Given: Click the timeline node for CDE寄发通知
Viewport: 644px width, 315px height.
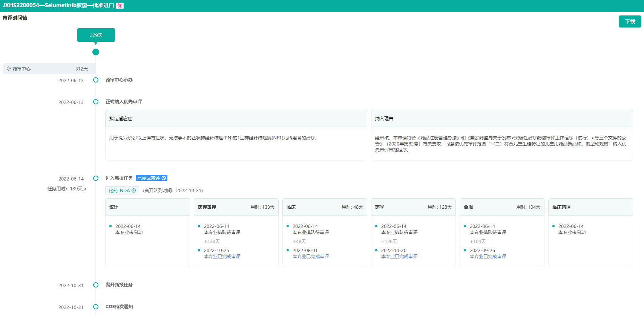Looking at the screenshot, I should [x=96, y=307].
